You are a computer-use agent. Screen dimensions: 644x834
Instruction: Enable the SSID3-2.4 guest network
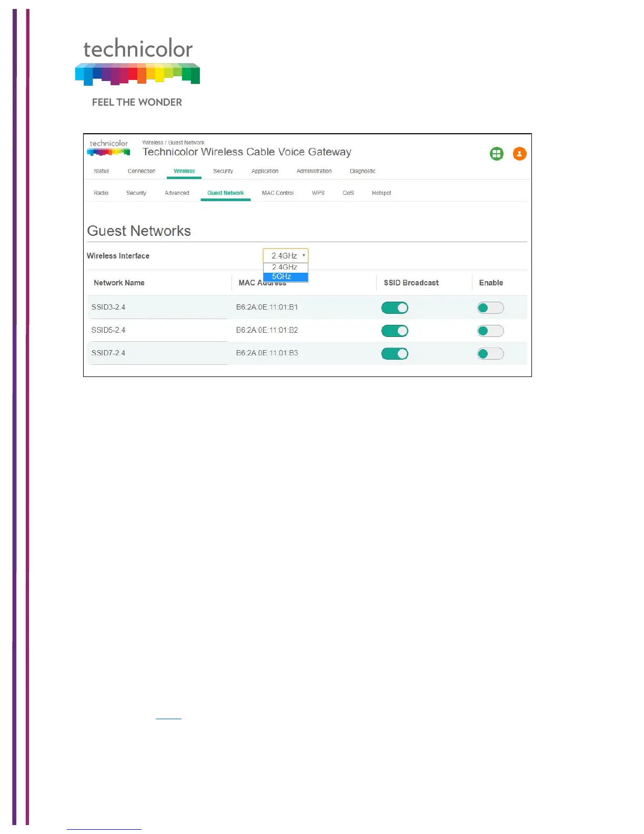click(490, 308)
